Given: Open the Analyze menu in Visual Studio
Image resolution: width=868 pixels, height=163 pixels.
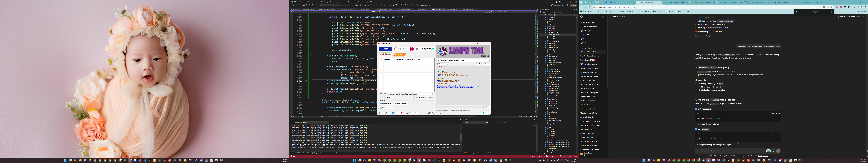Looking at the screenshot, I should pos(337,2).
